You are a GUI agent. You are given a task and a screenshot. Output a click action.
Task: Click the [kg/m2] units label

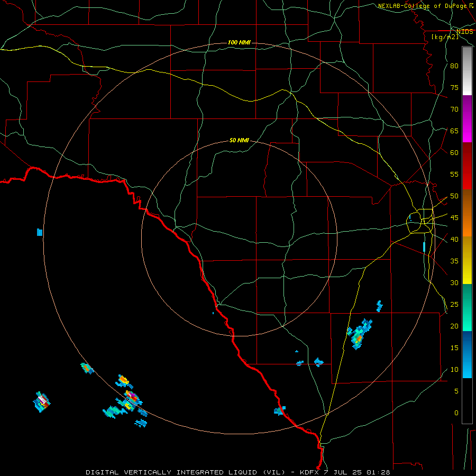(445, 37)
